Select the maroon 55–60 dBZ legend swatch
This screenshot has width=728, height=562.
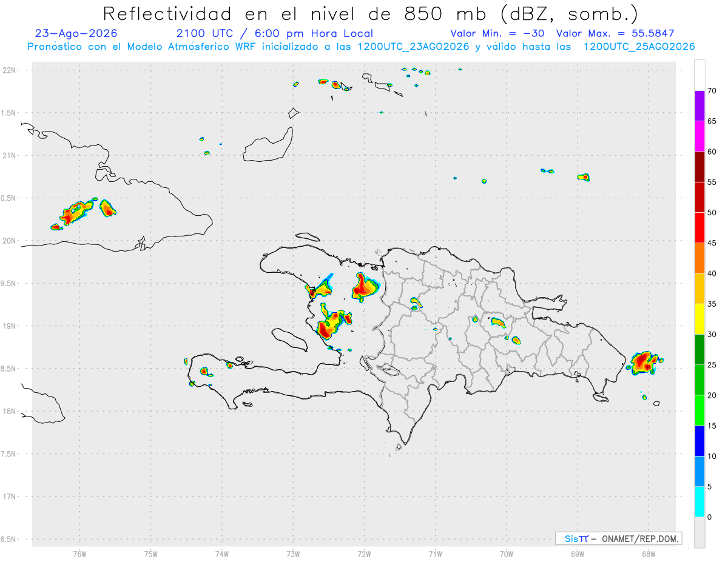[x=699, y=167]
